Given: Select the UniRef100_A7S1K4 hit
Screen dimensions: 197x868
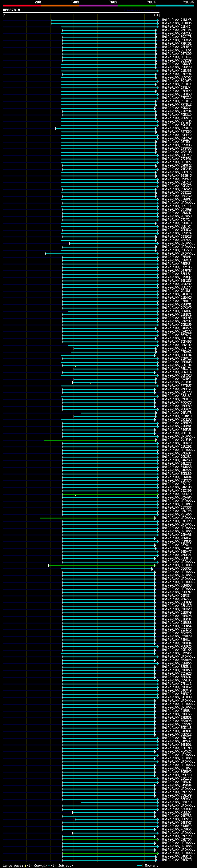Looking at the screenshot, I should click(176, 484).
